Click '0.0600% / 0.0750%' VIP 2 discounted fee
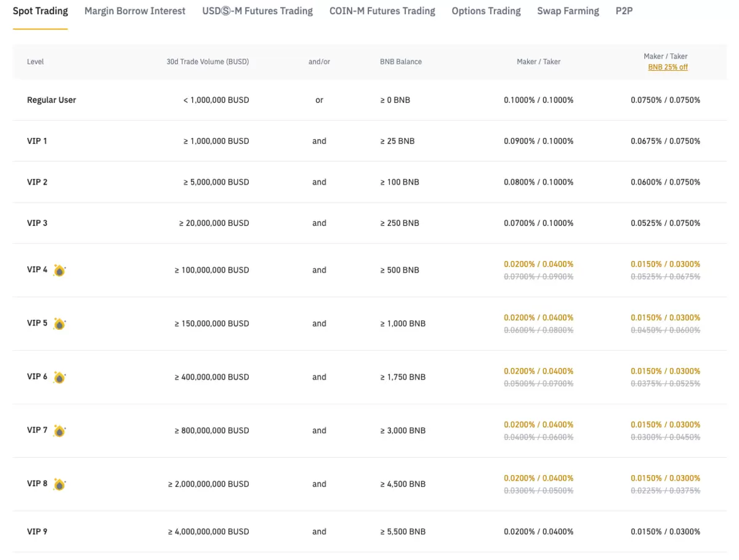This screenshot has width=739, height=560. pos(665,182)
